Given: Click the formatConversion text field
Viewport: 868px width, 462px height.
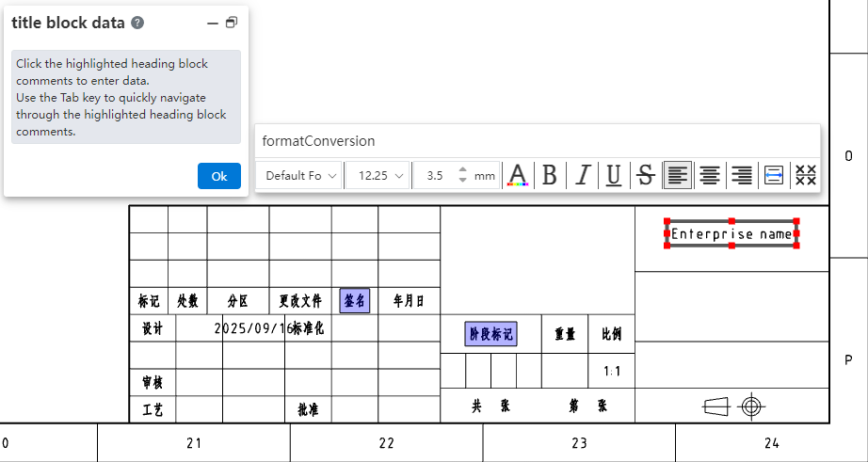Looking at the screenshot, I should [537, 141].
